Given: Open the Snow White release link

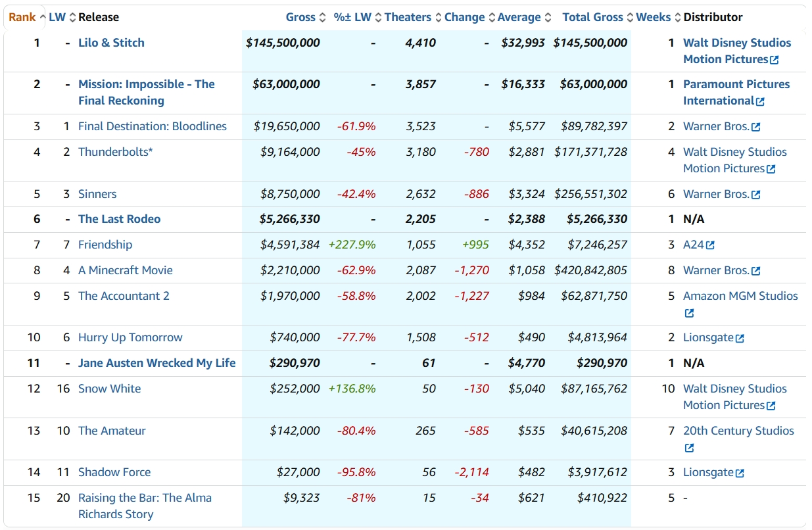Looking at the screenshot, I should [x=110, y=389].
